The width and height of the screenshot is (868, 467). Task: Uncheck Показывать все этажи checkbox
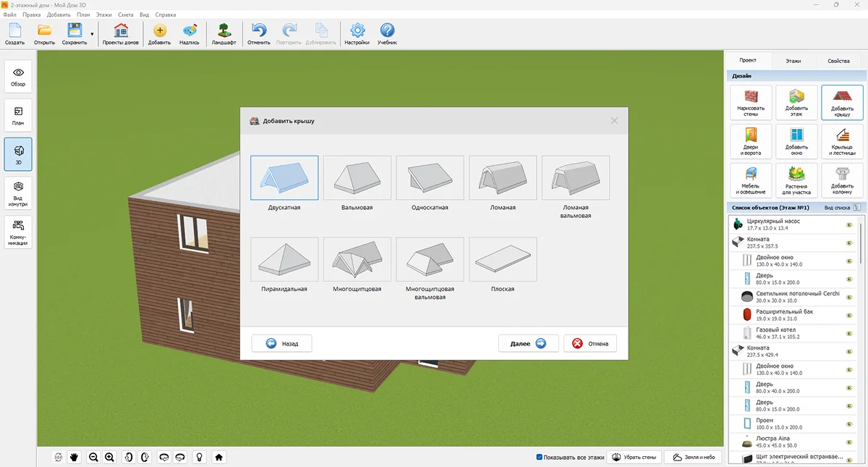540,457
